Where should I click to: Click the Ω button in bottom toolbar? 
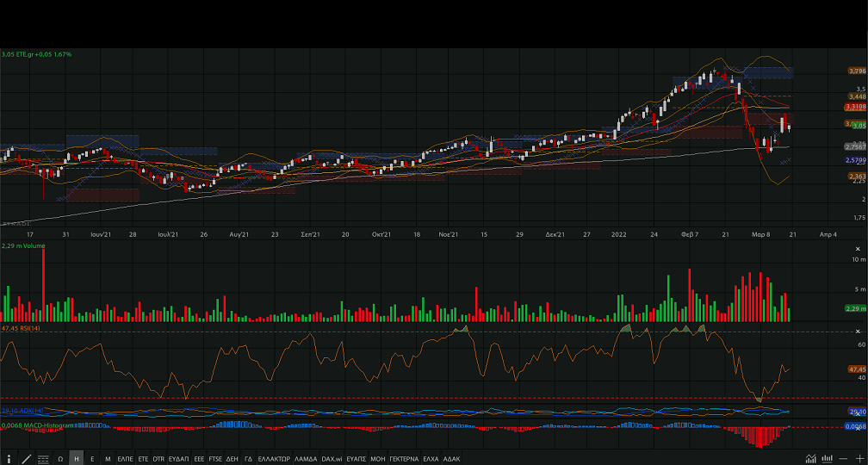click(61, 459)
